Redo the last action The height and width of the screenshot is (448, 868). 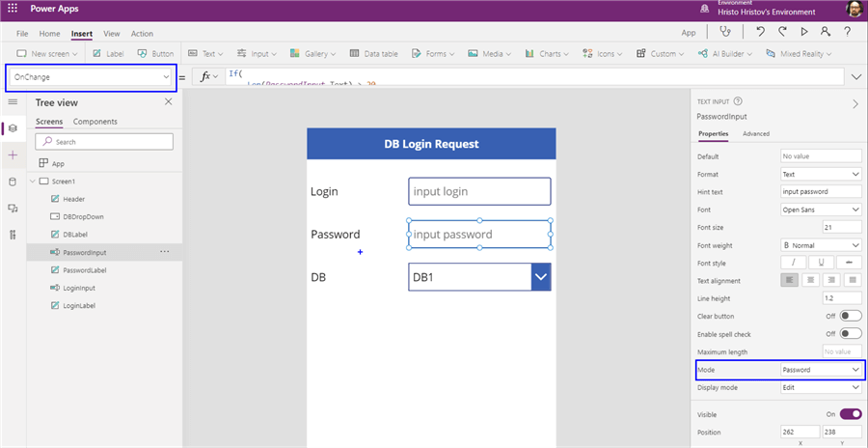[782, 32]
